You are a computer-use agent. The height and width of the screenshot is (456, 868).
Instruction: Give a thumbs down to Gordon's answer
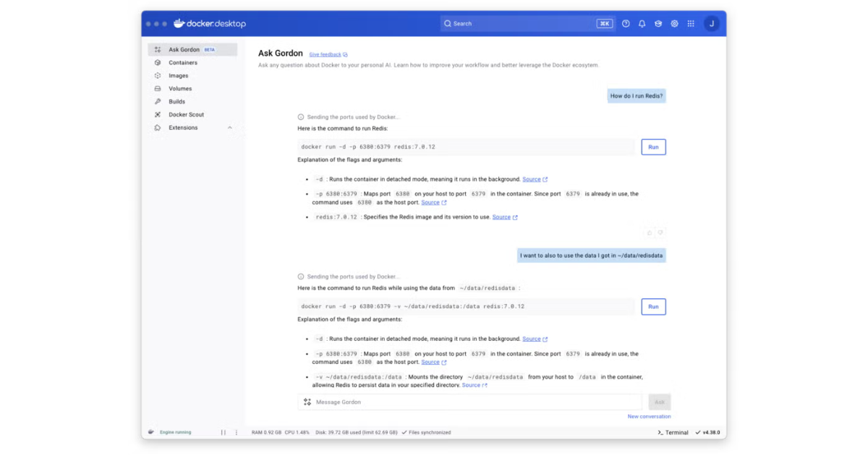(x=660, y=233)
